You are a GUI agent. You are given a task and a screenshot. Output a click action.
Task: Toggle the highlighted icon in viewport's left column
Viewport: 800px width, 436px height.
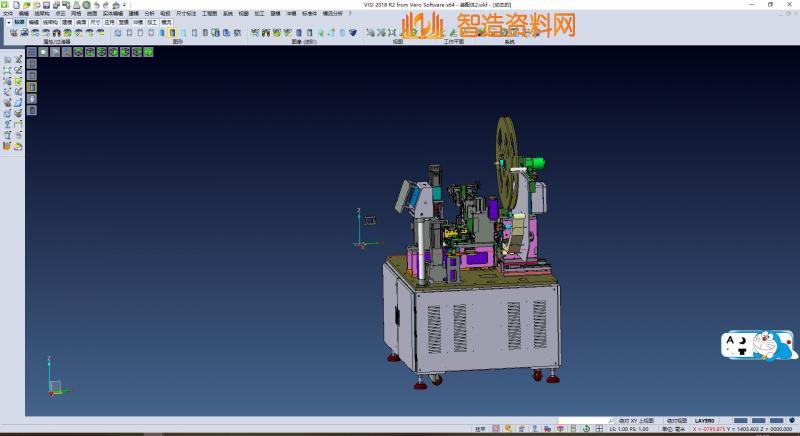tap(31, 86)
